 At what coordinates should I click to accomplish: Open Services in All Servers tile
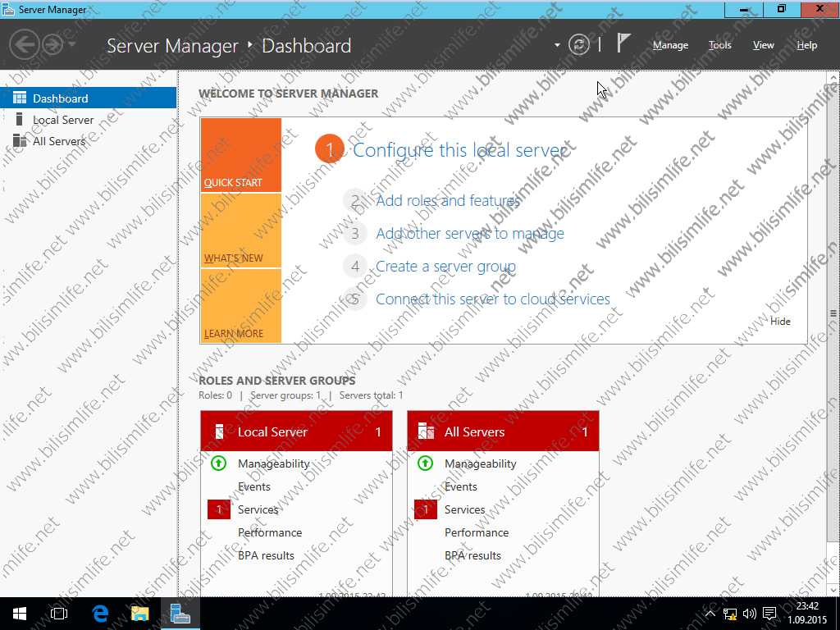pyautogui.click(x=464, y=509)
